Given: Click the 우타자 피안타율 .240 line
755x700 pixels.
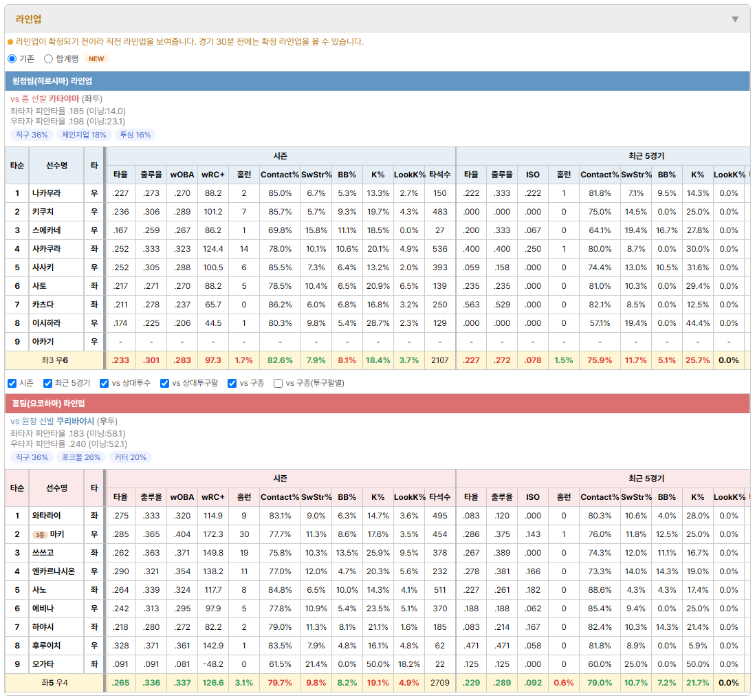Looking at the screenshot, I should click(69, 444).
